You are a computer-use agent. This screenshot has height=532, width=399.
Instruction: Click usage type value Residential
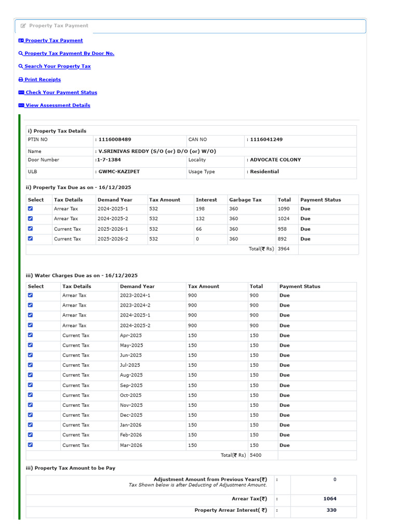(x=264, y=171)
